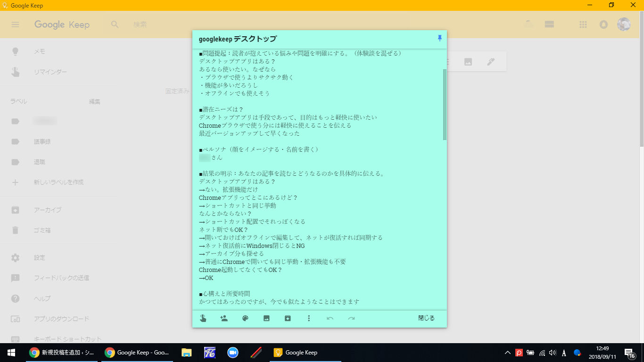Click the IME mode indicator A
644x362 pixels.
(x=564, y=352)
